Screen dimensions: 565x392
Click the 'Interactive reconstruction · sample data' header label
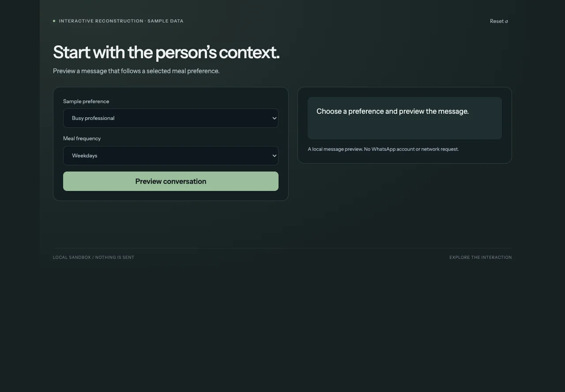pos(121,21)
